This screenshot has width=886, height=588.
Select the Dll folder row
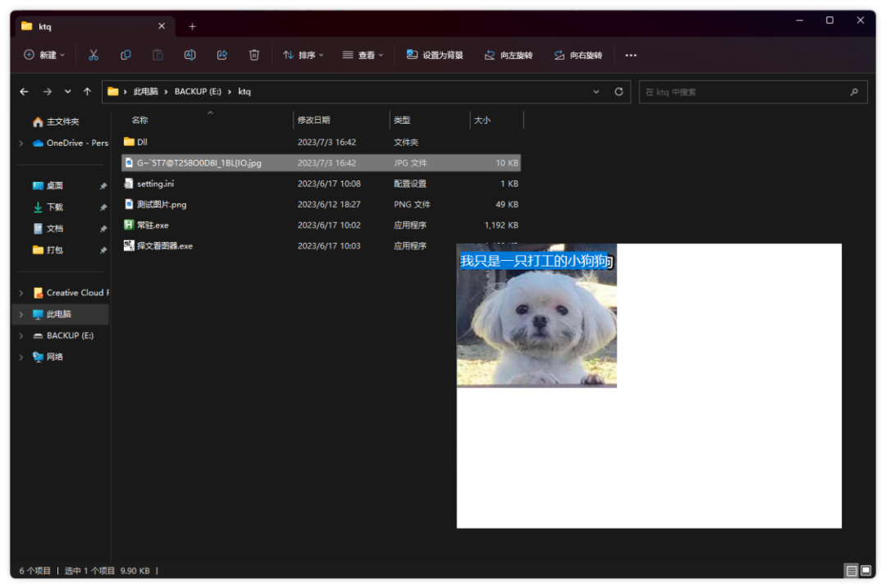tap(321, 142)
